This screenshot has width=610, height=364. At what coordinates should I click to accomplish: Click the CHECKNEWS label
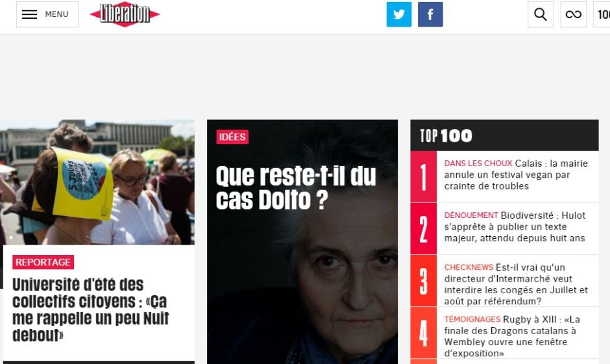coord(469,267)
